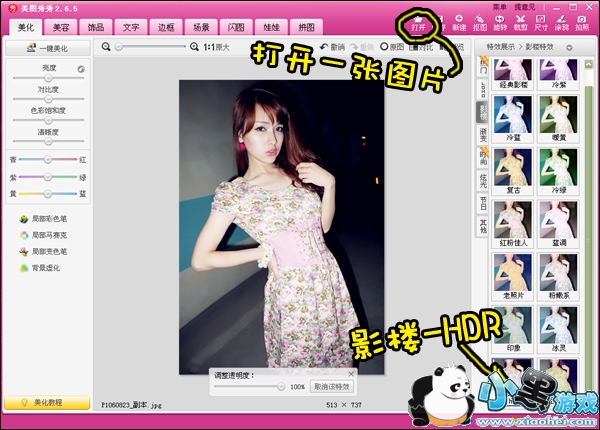Toggle 原图 original view
600x430 pixels.
(392, 47)
